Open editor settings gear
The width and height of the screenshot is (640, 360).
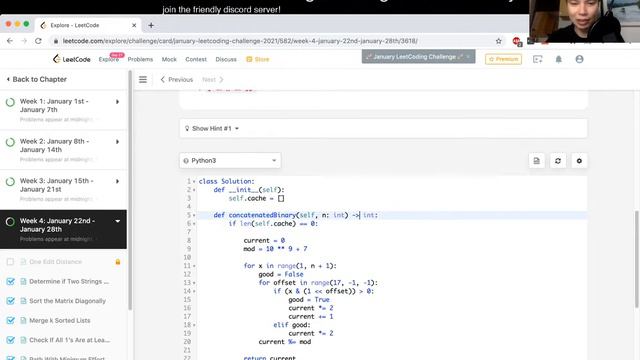click(579, 161)
